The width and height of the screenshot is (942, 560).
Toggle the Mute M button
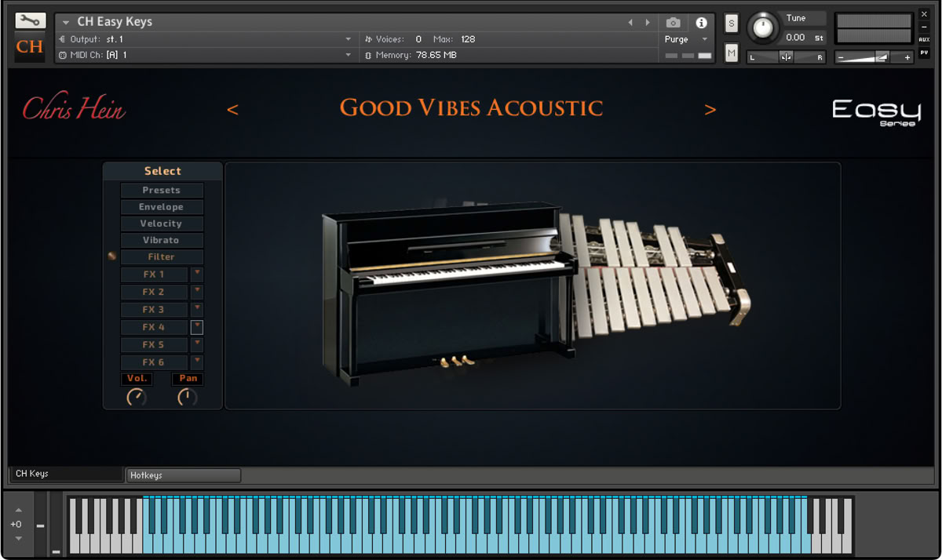point(732,53)
